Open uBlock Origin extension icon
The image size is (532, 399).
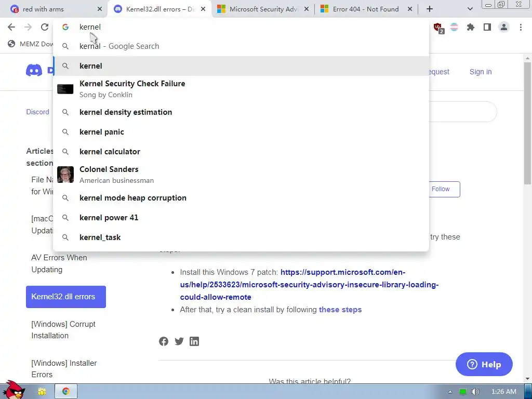coord(438,28)
